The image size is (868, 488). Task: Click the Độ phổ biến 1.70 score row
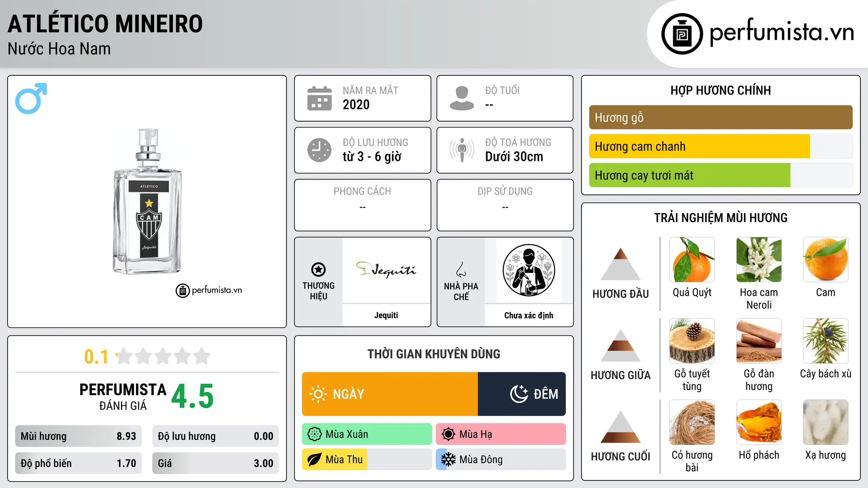click(x=78, y=463)
